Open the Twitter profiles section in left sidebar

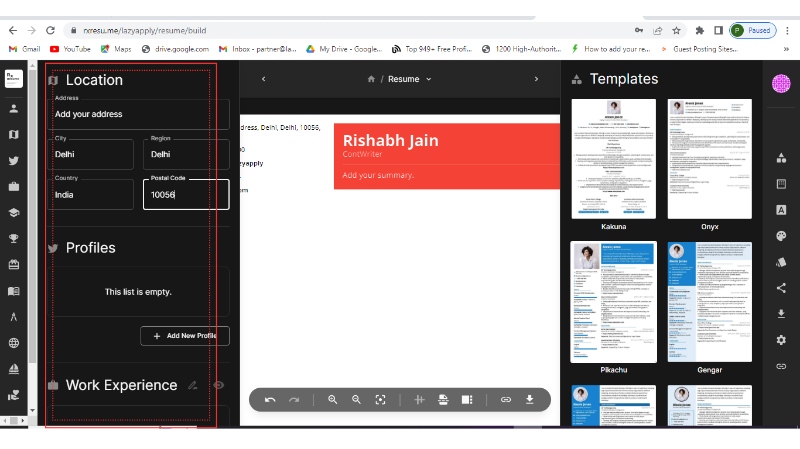[x=14, y=160]
